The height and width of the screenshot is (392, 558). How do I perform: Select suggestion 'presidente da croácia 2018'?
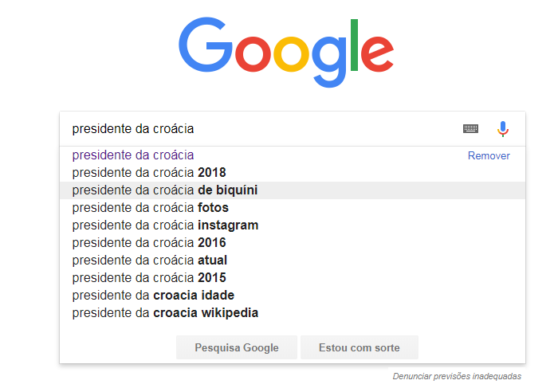click(293, 173)
